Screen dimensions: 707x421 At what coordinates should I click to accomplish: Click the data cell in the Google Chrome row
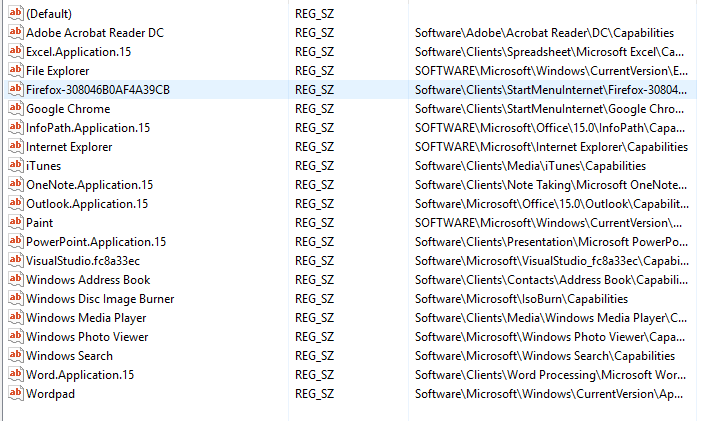[x=549, y=109]
